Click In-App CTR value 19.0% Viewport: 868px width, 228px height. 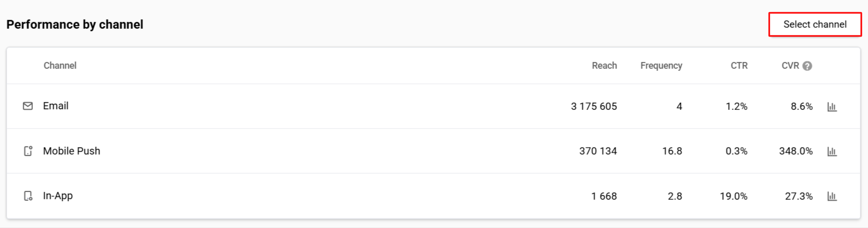[734, 196]
